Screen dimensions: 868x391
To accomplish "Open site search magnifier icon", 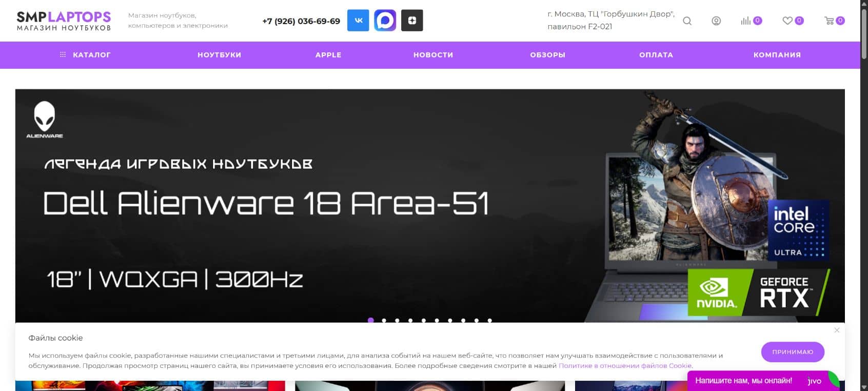I will (687, 21).
